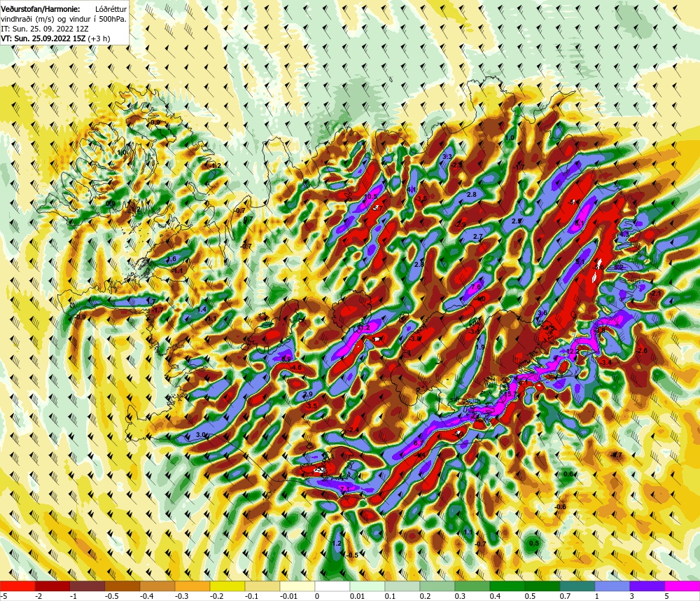Viewport: 700px width, 601px height.
Task: Click the yellow swatch between -0.2 and -0.1
Action: pyautogui.click(x=227, y=586)
